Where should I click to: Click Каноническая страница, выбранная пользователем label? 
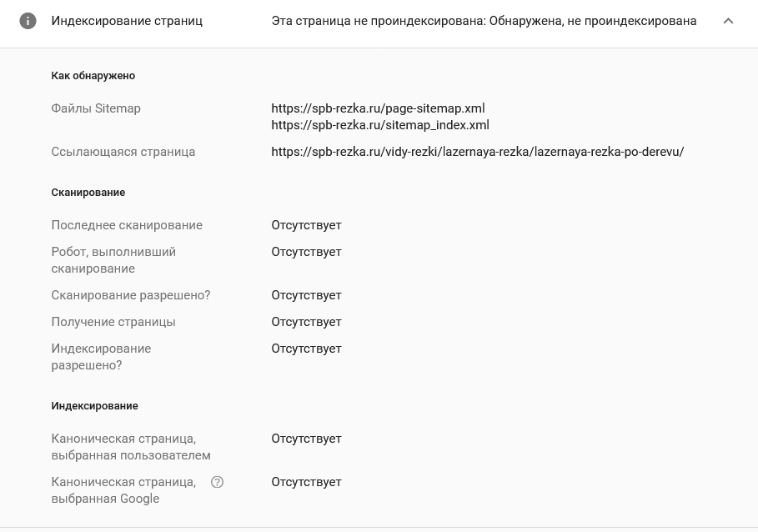131,447
